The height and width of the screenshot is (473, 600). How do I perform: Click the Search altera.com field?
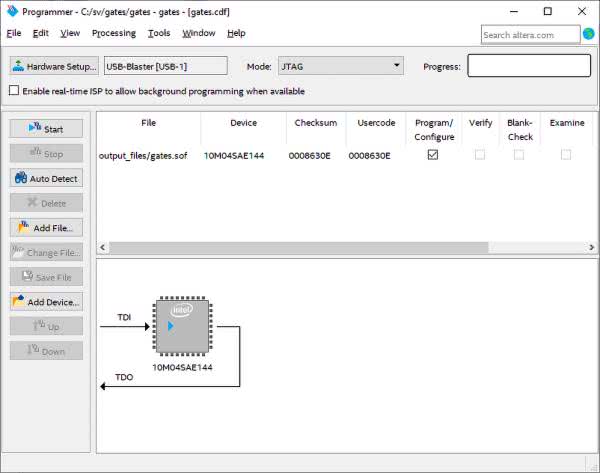point(530,35)
